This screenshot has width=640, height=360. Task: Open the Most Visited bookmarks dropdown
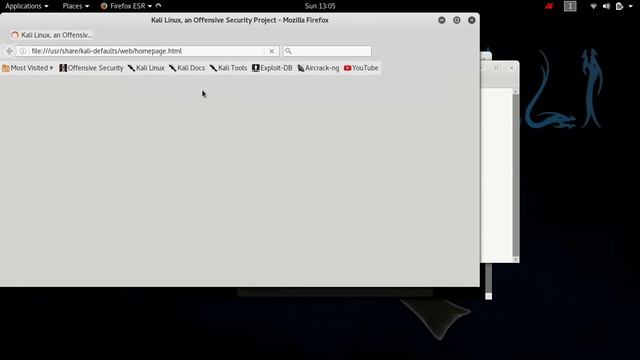[x=28, y=68]
